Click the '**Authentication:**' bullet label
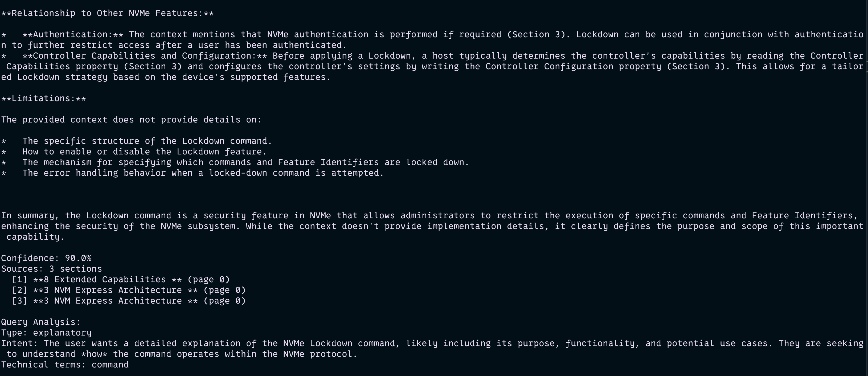The image size is (868, 376). tap(72, 34)
